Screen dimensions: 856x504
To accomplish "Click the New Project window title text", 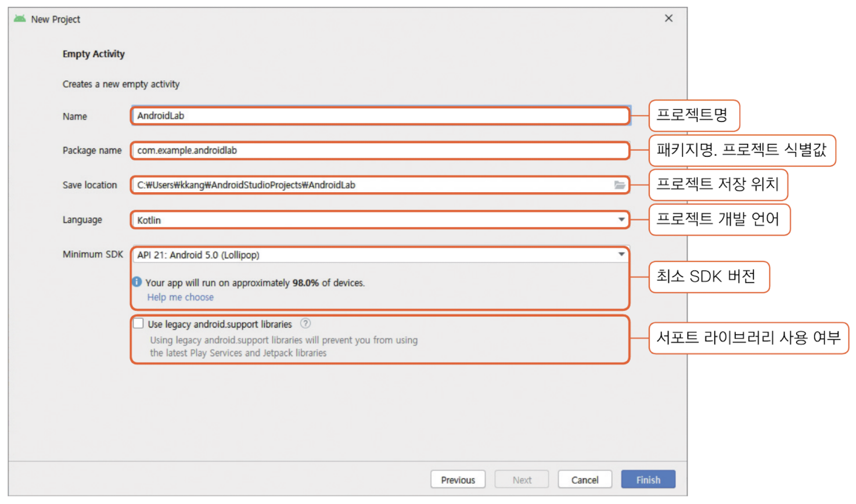I will point(56,19).
